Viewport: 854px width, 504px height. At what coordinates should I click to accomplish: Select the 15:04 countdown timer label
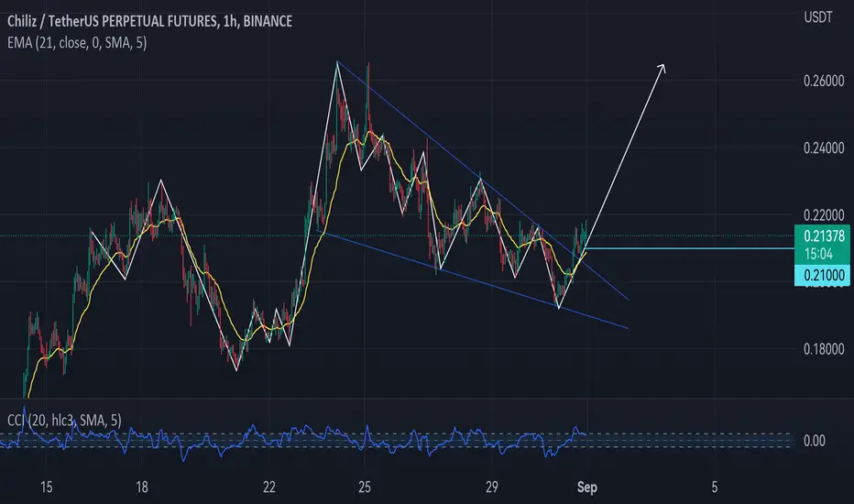818,254
